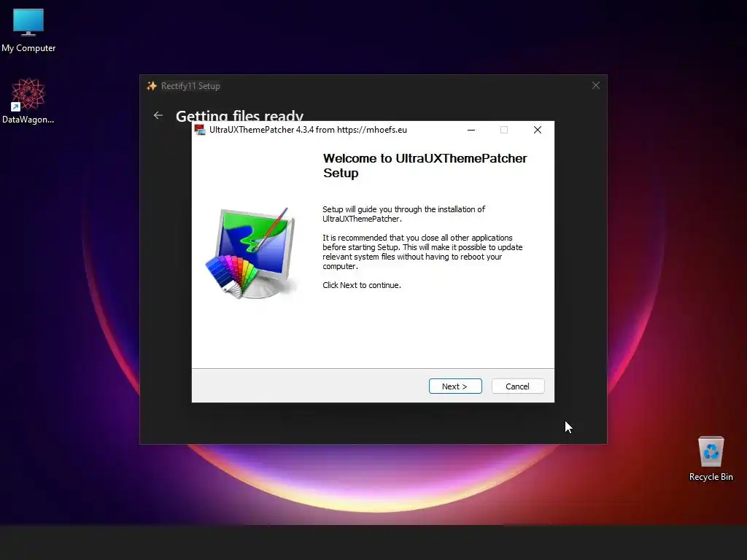Click the 'Welcome to UltraUXThemePatcher Setup' heading
The width and height of the screenshot is (747, 560).
click(x=425, y=166)
